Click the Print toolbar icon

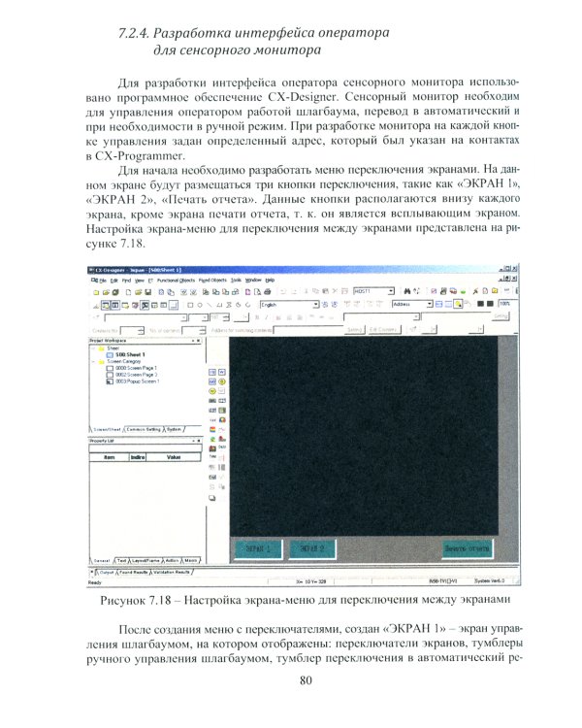[x=268, y=292]
